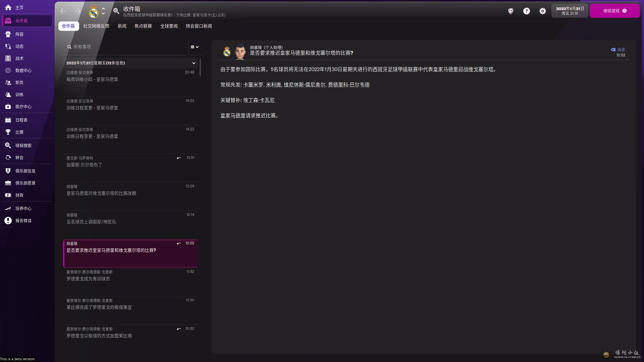Open the 数据中心 data hub icon
The height and width of the screenshot is (362, 644).
point(8,70)
